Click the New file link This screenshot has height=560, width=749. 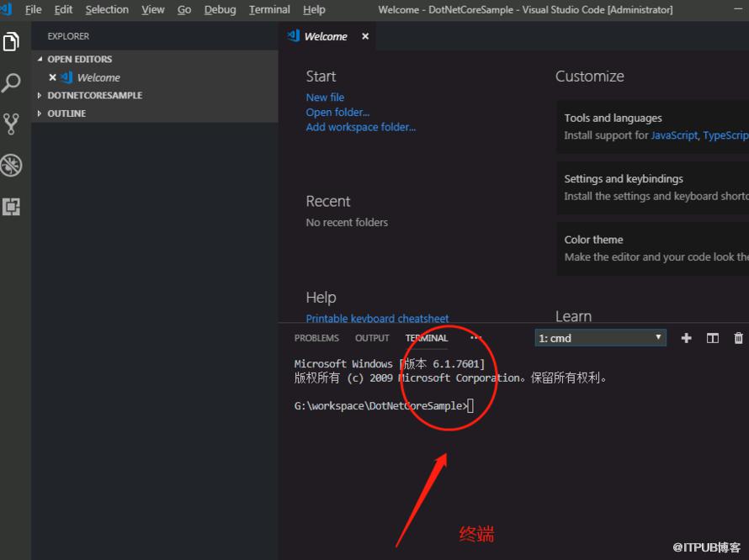325,98
